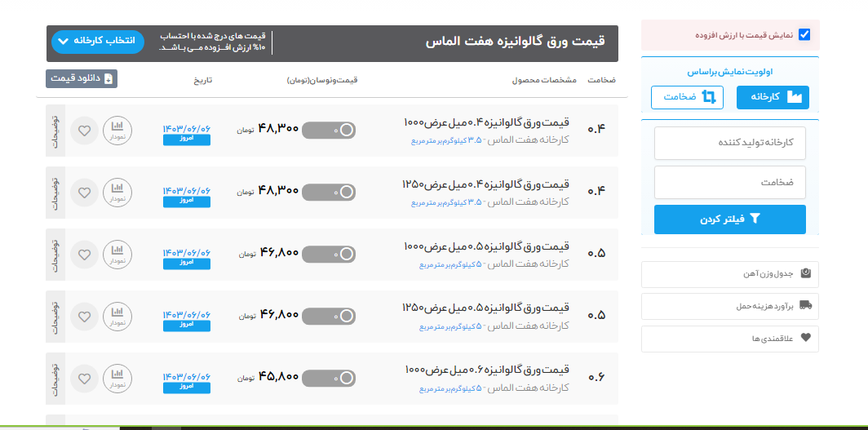Expand the انتخاب کارخانه dropdown
Viewport: 868px width, 430px height.
(97, 41)
